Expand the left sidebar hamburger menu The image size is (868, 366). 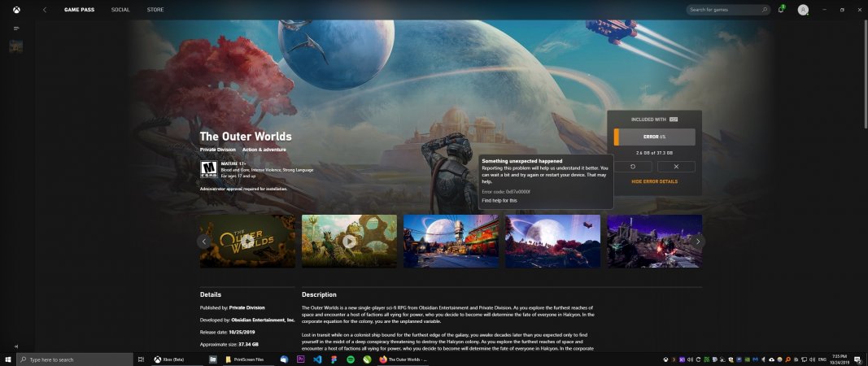coord(16,28)
